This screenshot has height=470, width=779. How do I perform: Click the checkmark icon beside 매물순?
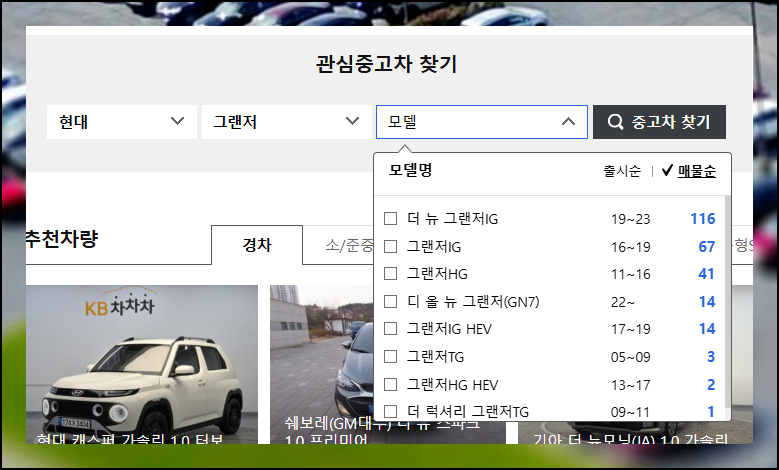pos(667,170)
